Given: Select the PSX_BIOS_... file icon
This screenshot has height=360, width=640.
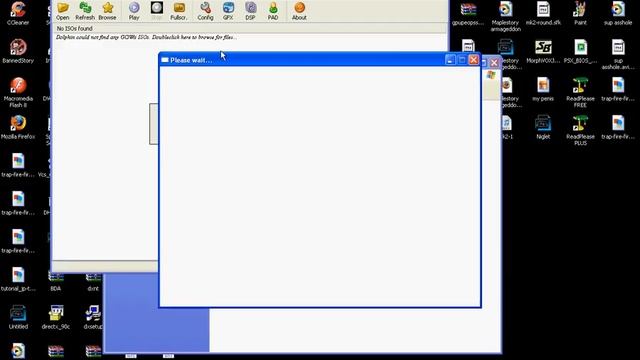Looking at the screenshot, I should click(580, 51).
